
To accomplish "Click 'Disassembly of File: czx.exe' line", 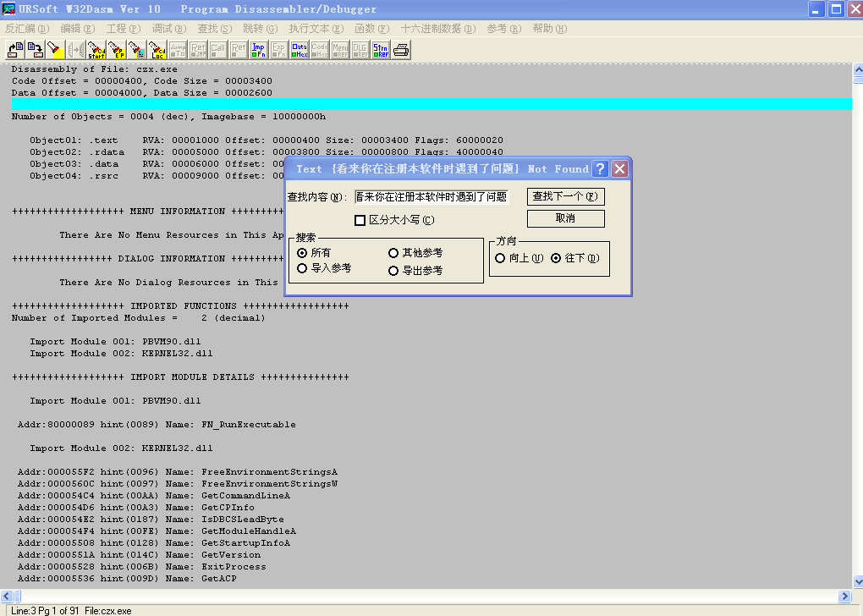I will (94, 69).
